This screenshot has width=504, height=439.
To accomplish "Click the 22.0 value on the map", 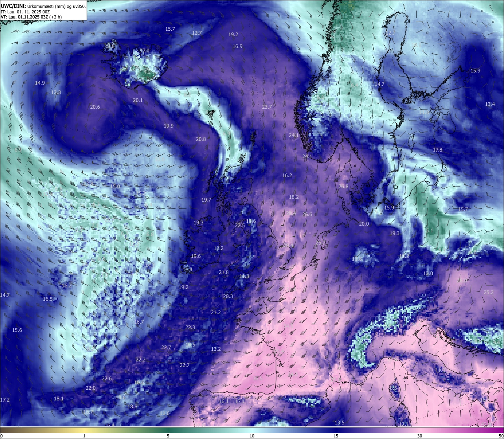I will (91, 388).
